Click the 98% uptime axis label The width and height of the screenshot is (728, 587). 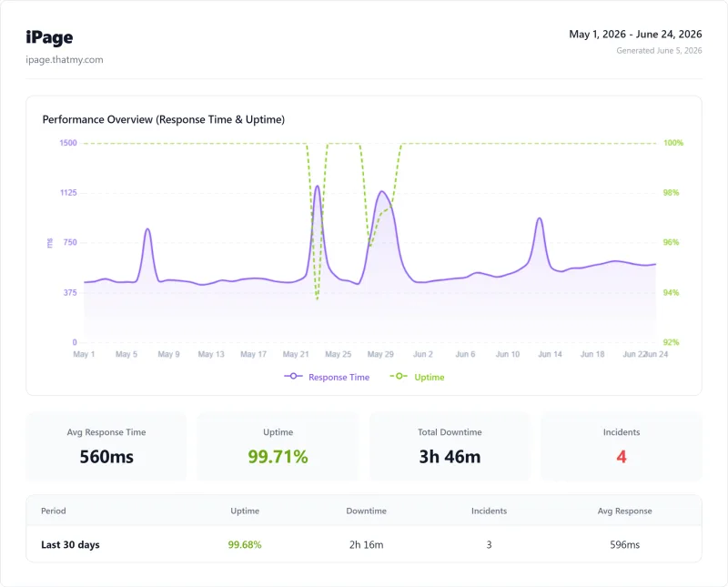coord(671,192)
